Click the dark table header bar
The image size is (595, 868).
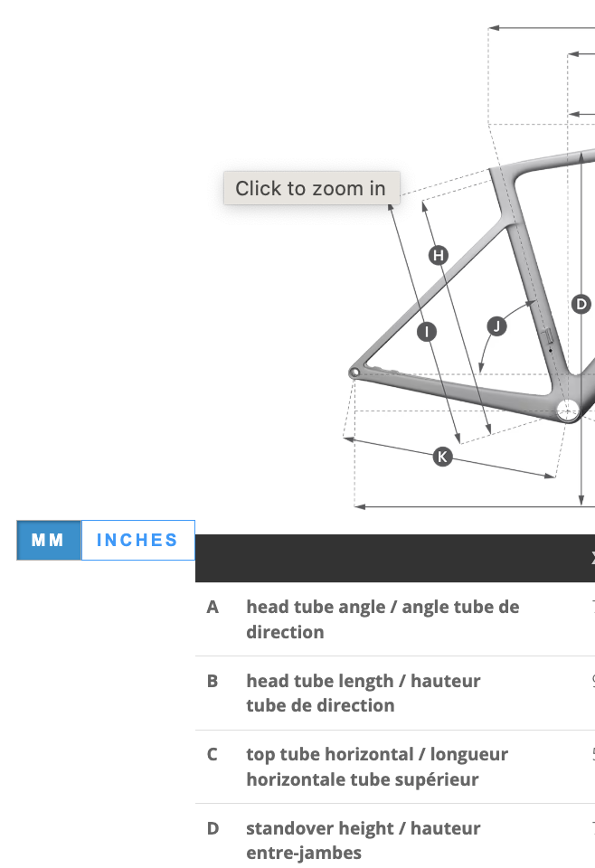(395, 558)
